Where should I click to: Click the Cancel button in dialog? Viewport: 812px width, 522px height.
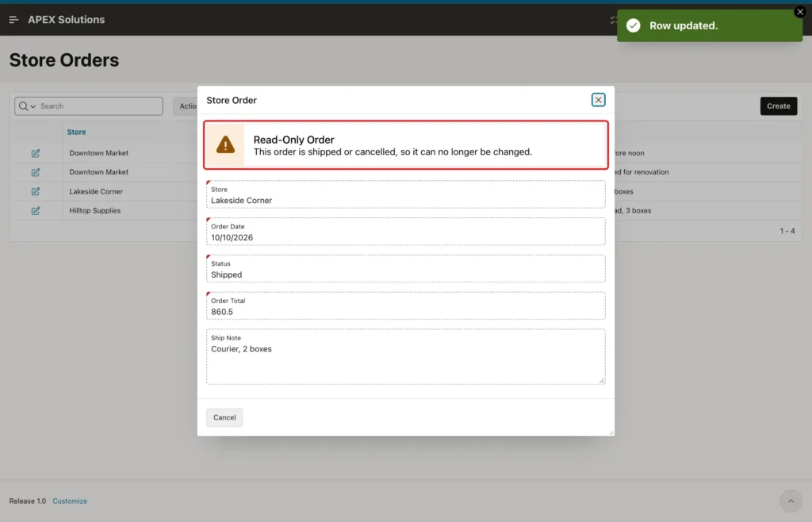click(224, 417)
